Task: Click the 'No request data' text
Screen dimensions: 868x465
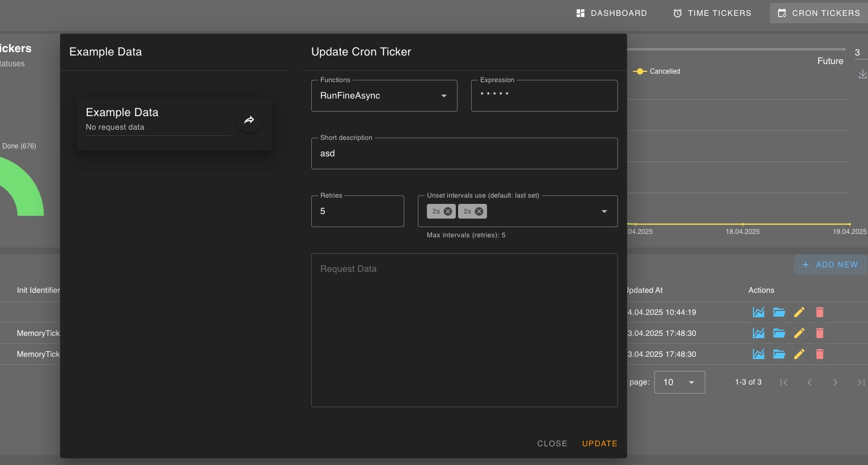Action: [x=115, y=127]
